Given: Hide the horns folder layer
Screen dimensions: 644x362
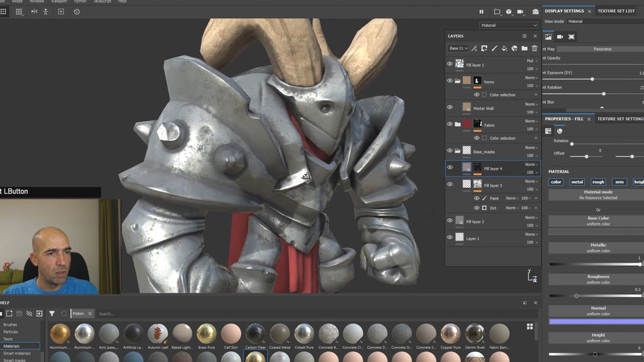Looking at the screenshot, I should pos(450,81).
